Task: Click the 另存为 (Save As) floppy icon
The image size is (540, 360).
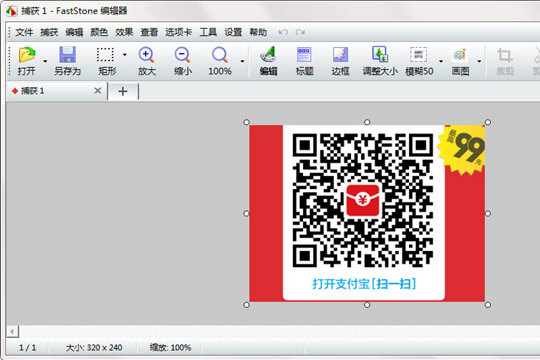Action: point(67,55)
